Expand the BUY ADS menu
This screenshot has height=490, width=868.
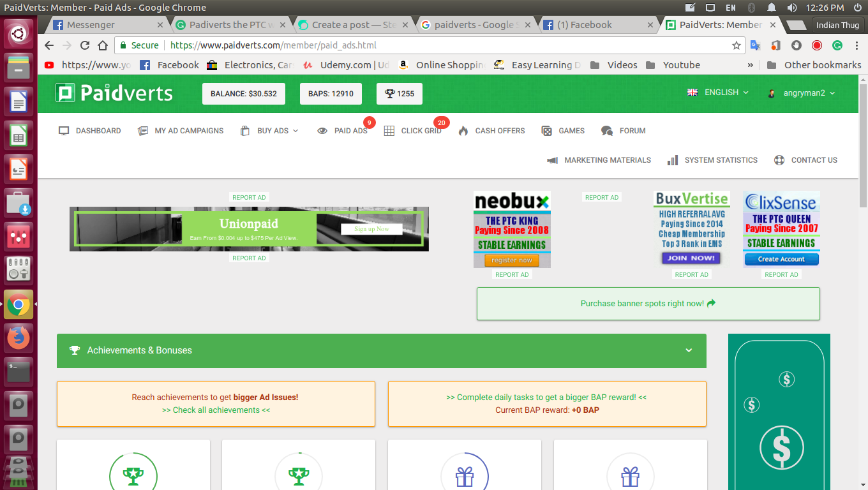[269, 131]
